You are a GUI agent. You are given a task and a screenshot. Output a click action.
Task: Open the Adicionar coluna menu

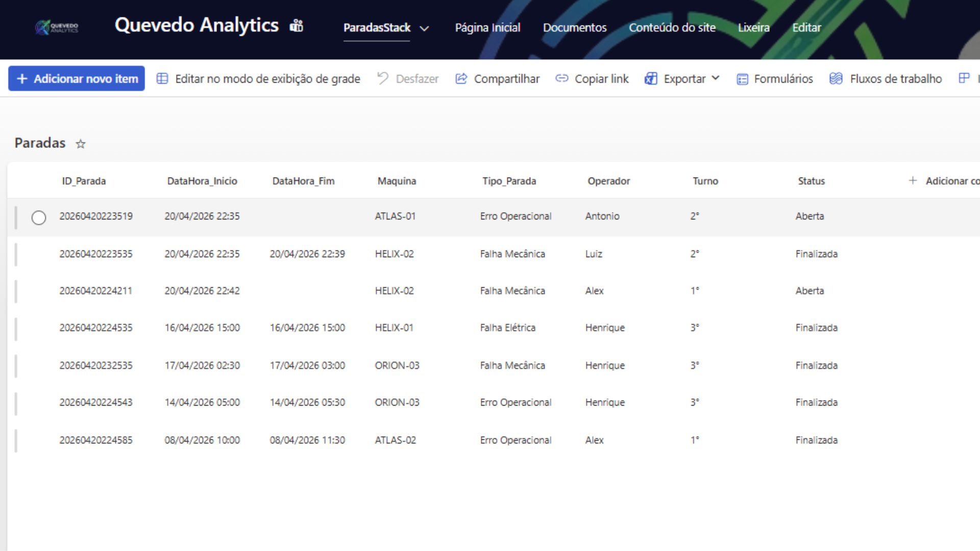(944, 181)
